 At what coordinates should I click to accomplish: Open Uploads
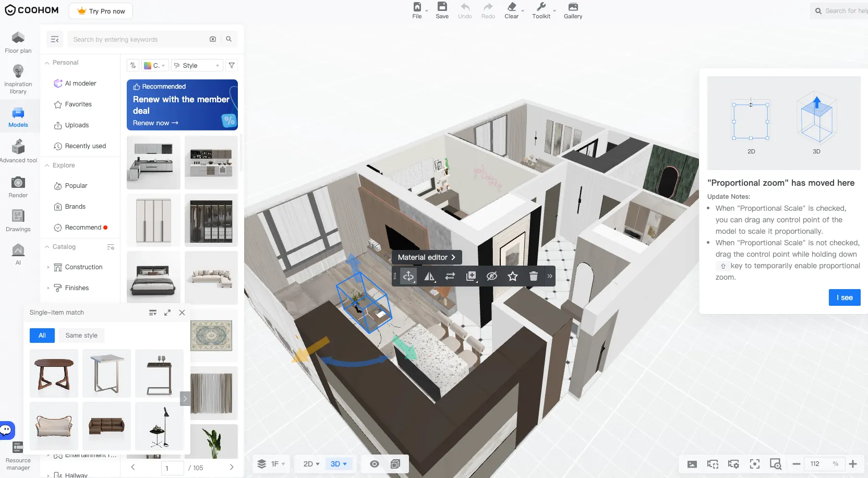click(x=71, y=125)
